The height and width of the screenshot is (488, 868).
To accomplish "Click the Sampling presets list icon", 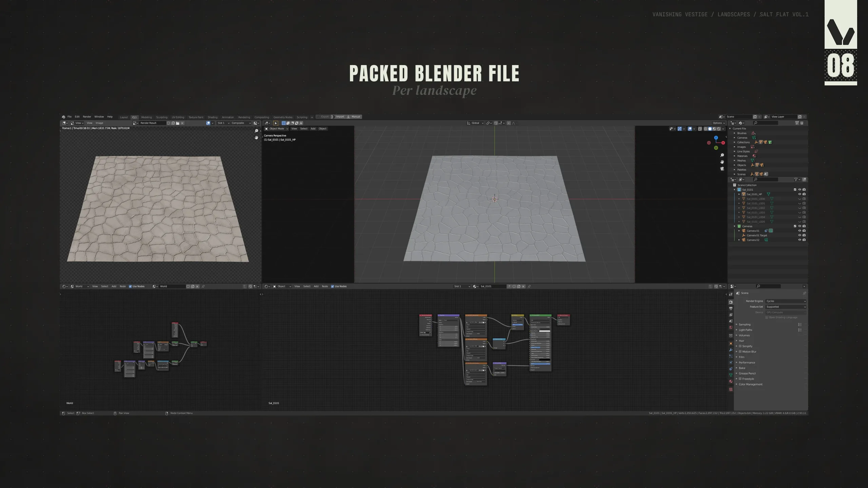I will click(x=800, y=325).
